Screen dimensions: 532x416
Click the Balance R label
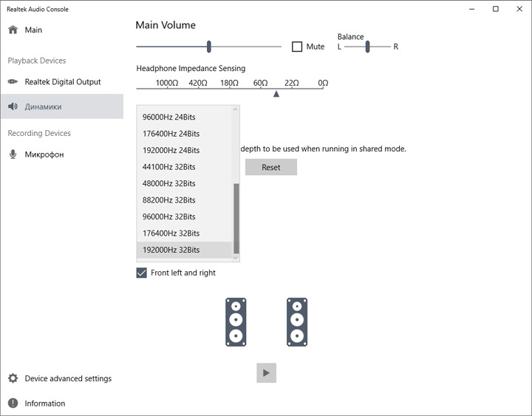pyautogui.click(x=395, y=47)
